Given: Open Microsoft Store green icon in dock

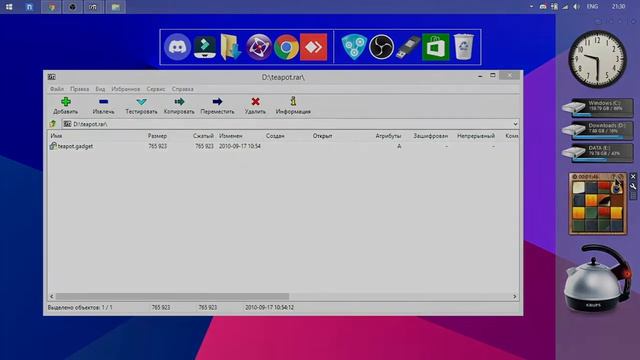Looking at the screenshot, I should point(436,47).
